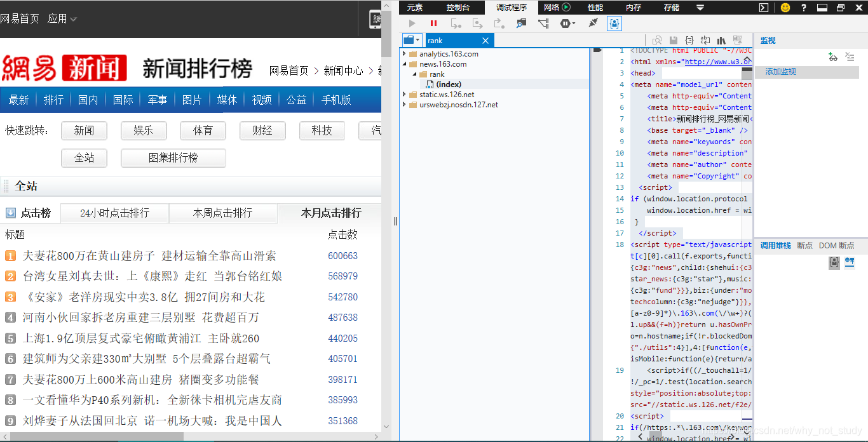Expand the urswebzj.nosdn.127.net folder
The image size is (868, 442).
405,105
